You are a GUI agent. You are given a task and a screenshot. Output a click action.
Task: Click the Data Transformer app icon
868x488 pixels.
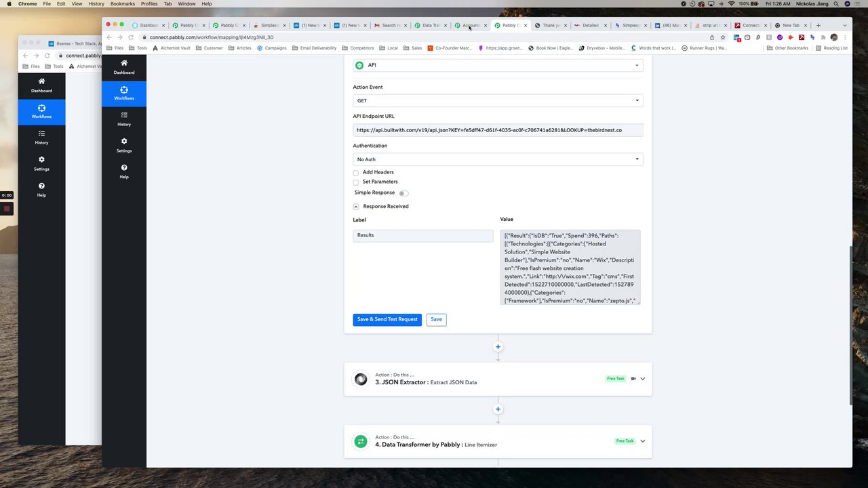pos(361,441)
